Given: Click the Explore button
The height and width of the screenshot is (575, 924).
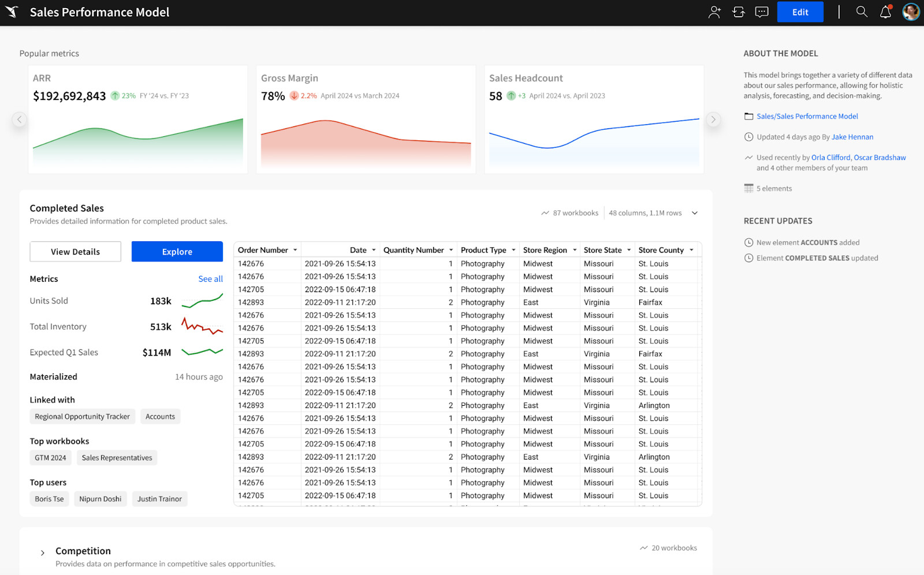Looking at the screenshot, I should (x=177, y=251).
